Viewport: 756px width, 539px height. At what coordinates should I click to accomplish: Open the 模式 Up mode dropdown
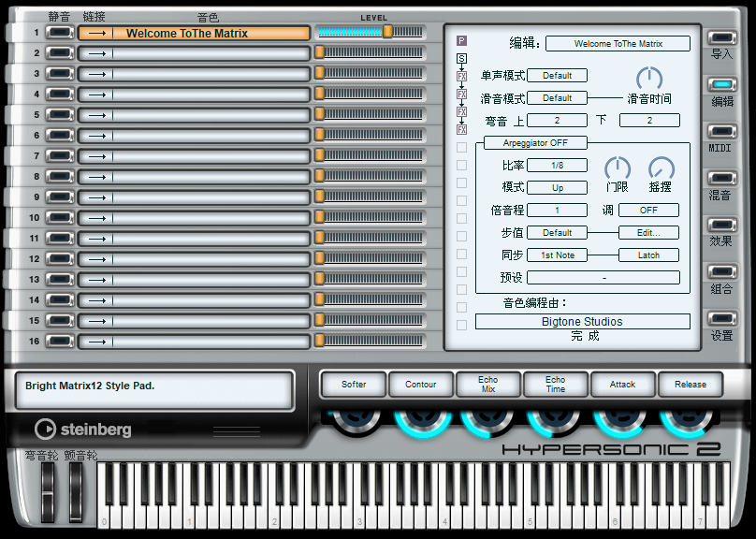(x=557, y=187)
